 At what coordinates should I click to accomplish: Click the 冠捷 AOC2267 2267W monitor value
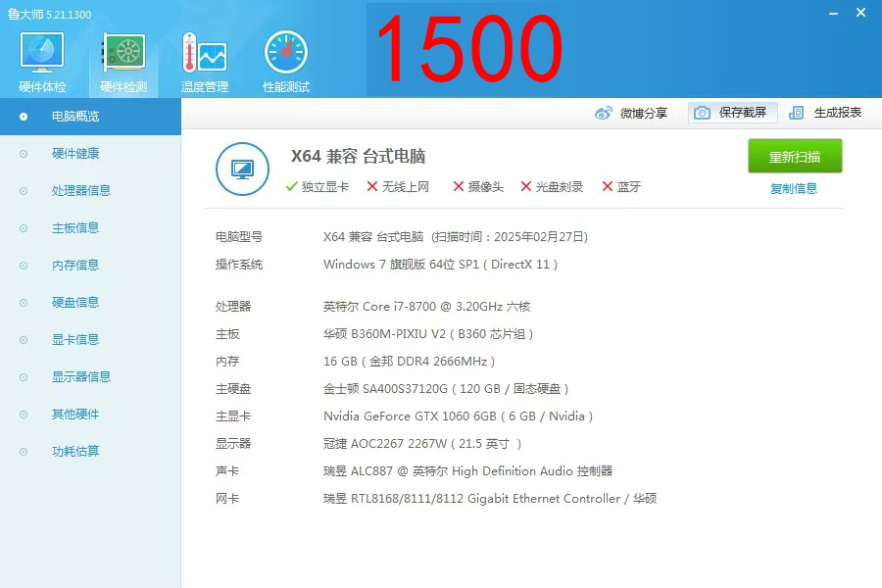422,443
